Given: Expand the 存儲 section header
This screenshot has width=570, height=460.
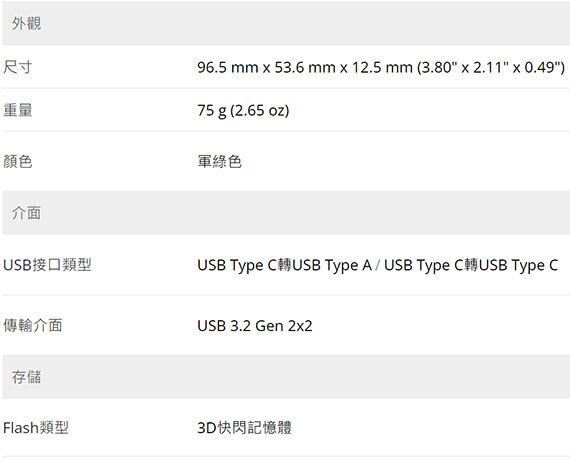Looking at the screenshot, I should [x=286, y=377].
